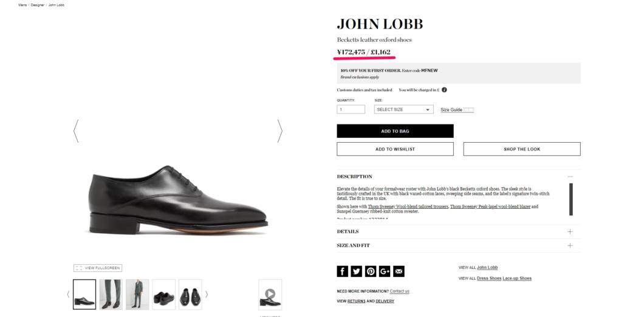Share product on Facebook icon

point(342,271)
